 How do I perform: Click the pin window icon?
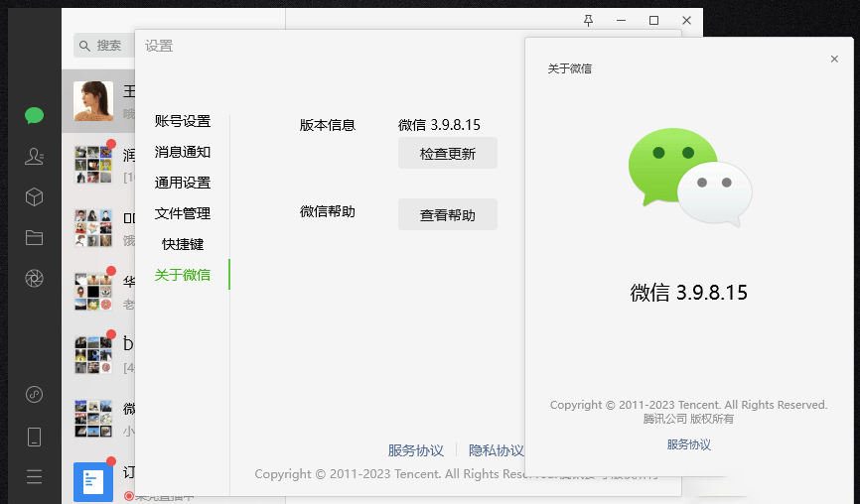coord(588,21)
